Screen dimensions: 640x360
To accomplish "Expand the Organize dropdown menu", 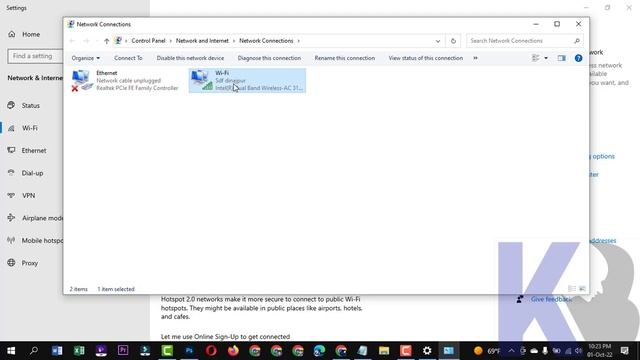I will (x=86, y=58).
